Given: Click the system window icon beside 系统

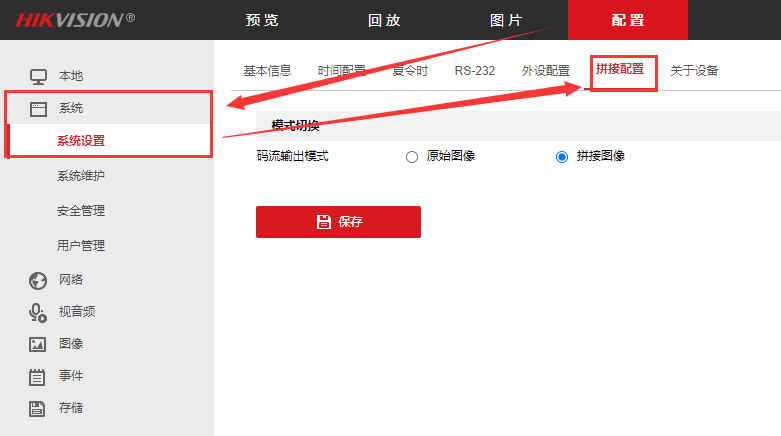Looking at the screenshot, I should click(x=38, y=108).
